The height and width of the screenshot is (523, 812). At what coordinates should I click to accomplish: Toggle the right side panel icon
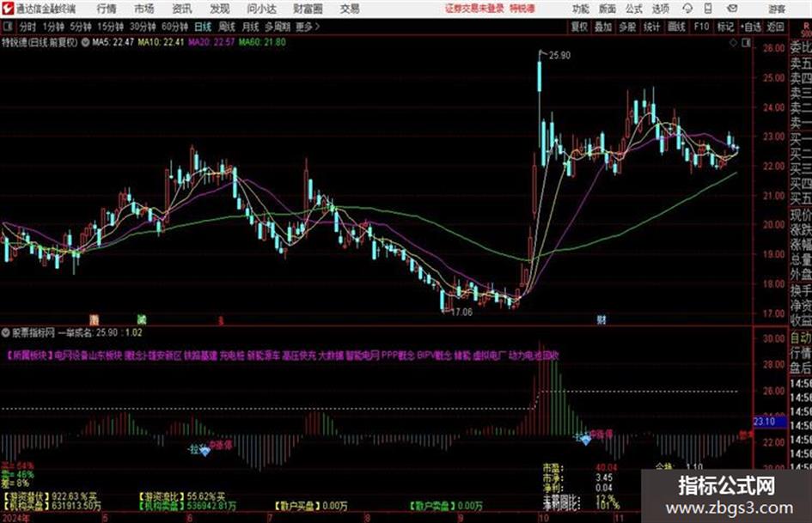(746, 43)
